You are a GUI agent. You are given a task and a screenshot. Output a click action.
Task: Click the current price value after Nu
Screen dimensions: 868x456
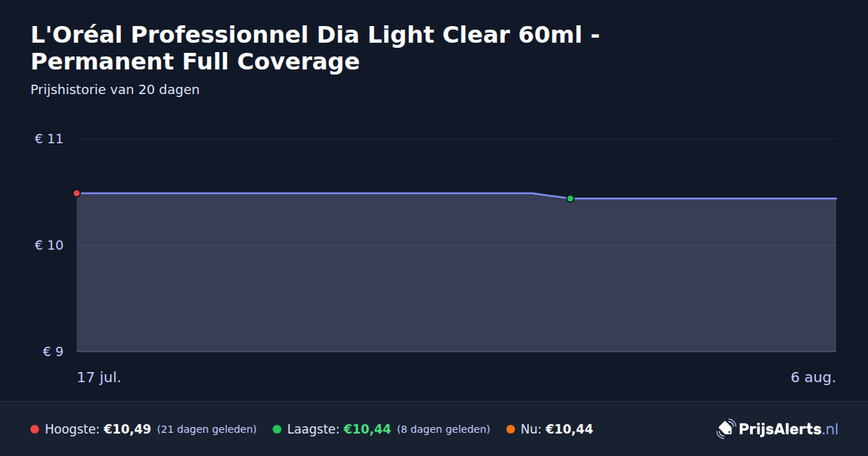(x=569, y=429)
